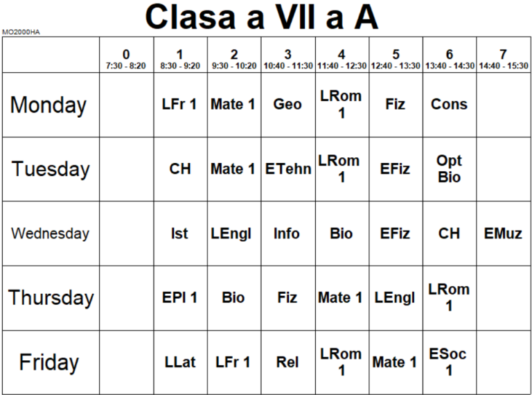Click the Thursday row header
Viewport: 532px width, 395px height.
tap(51, 298)
